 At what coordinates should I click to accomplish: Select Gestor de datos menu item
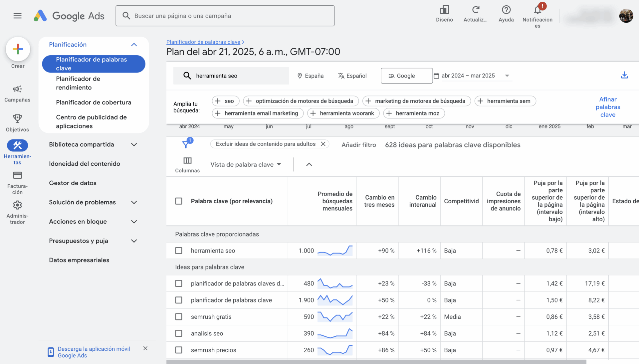(x=73, y=183)
